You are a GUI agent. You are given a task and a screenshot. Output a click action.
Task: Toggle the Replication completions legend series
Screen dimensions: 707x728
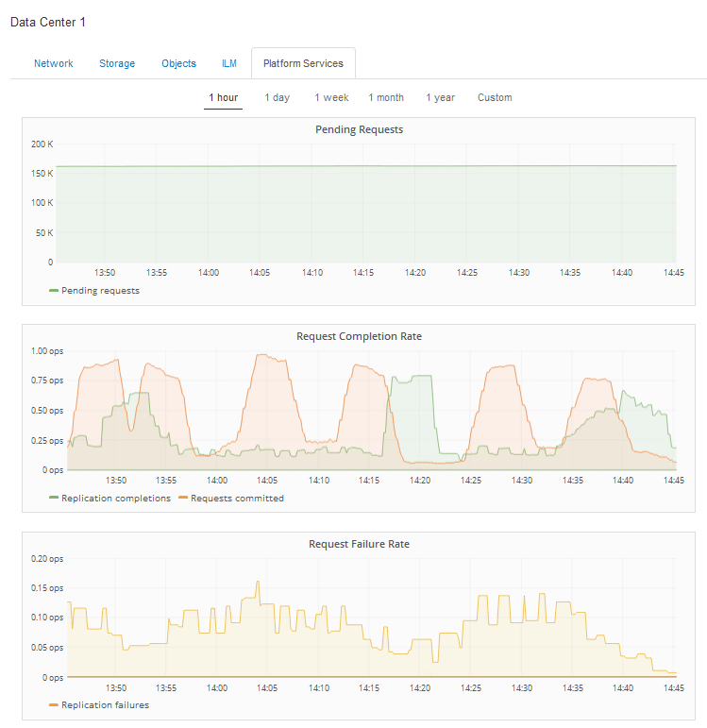click(x=116, y=498)
